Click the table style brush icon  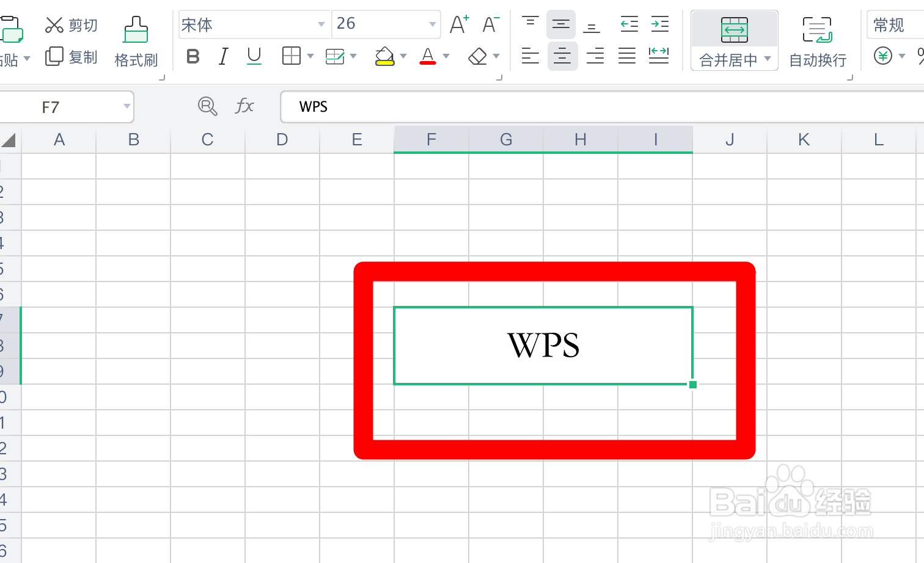(x=335, y=56)
